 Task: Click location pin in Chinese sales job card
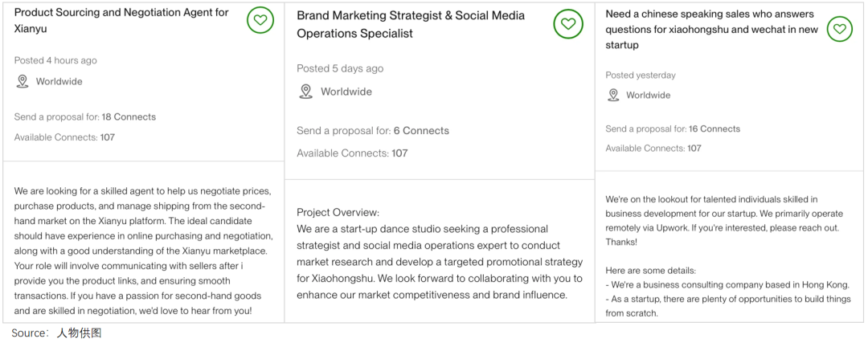click(612, 95)
